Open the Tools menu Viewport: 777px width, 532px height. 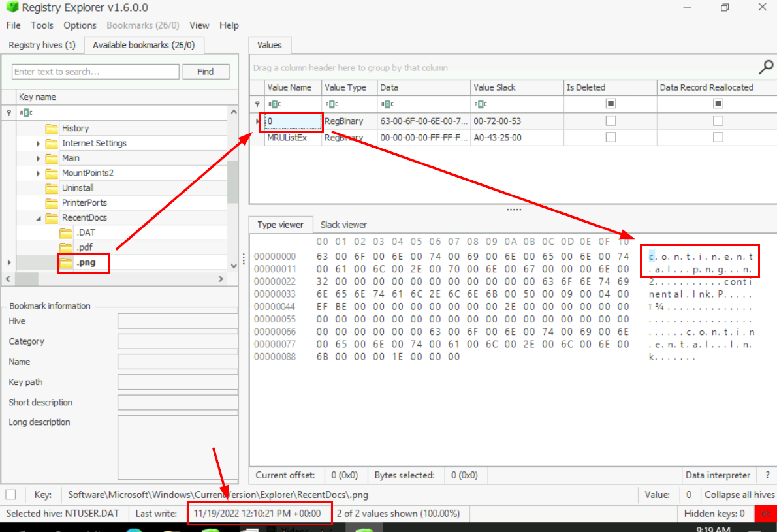coord(42,25)
